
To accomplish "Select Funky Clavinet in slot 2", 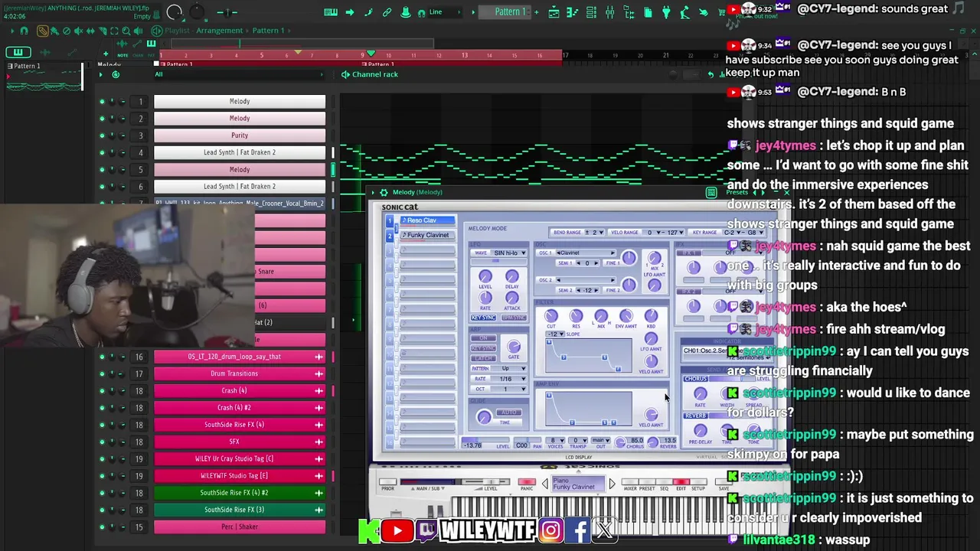I will 428,235.
